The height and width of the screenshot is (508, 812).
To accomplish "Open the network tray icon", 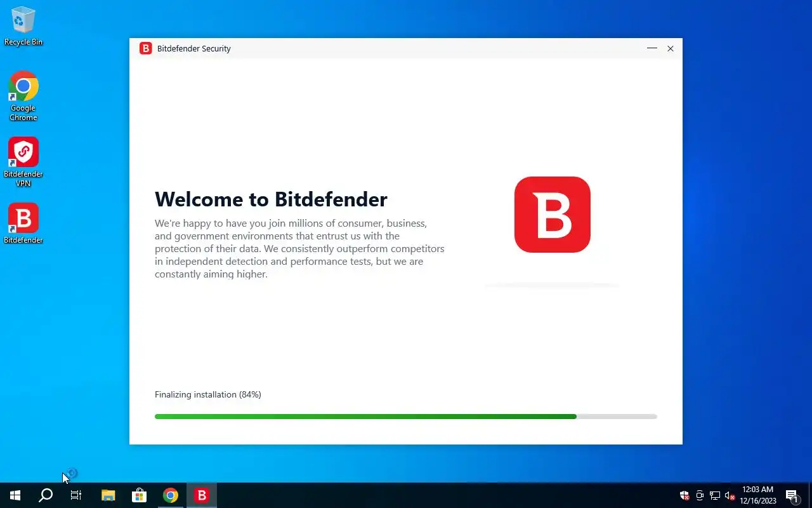I will coord(715,495).
